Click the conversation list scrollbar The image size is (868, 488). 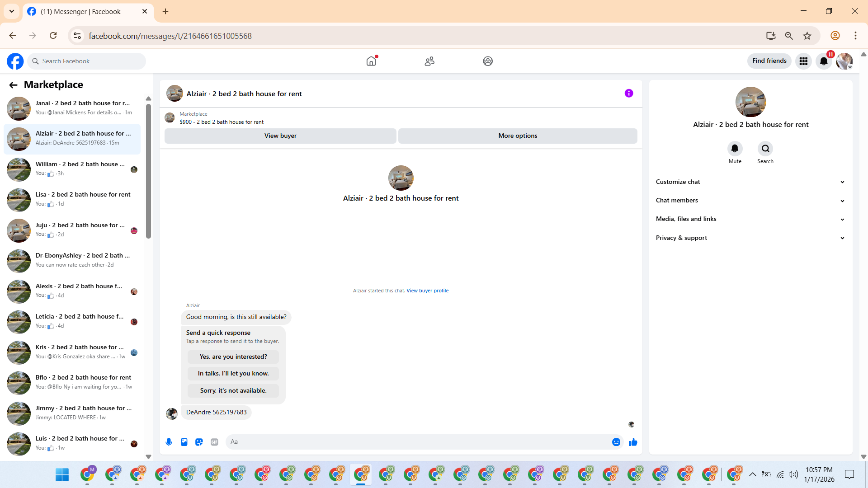(x=148, y=172)
